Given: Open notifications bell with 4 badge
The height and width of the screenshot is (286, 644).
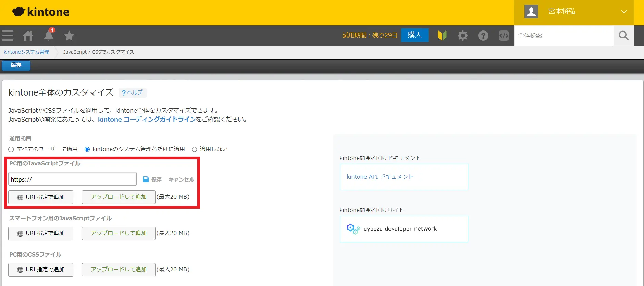Looking at the screenshot, I should 49,35.
